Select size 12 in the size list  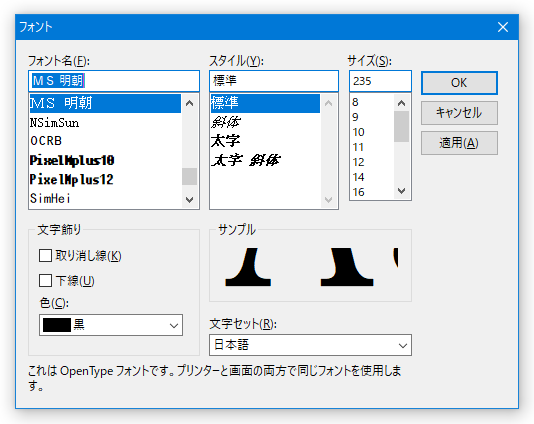pos(372,162)
